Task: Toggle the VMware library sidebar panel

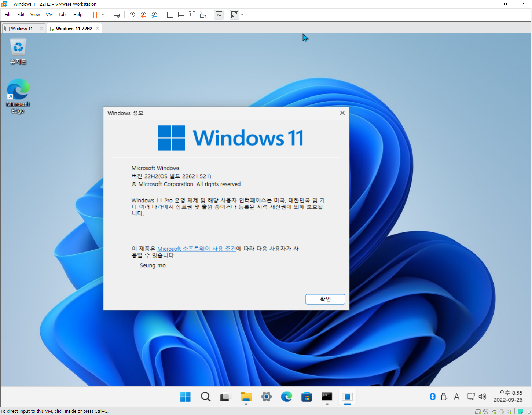Action: pos(170,15)
